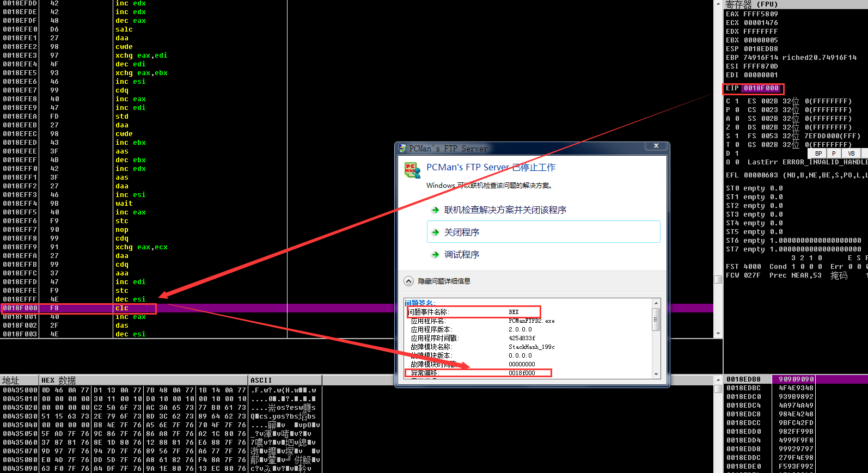Select dump row at address 00435050
This screenshot has width=868, height=473.
[161, 434]
